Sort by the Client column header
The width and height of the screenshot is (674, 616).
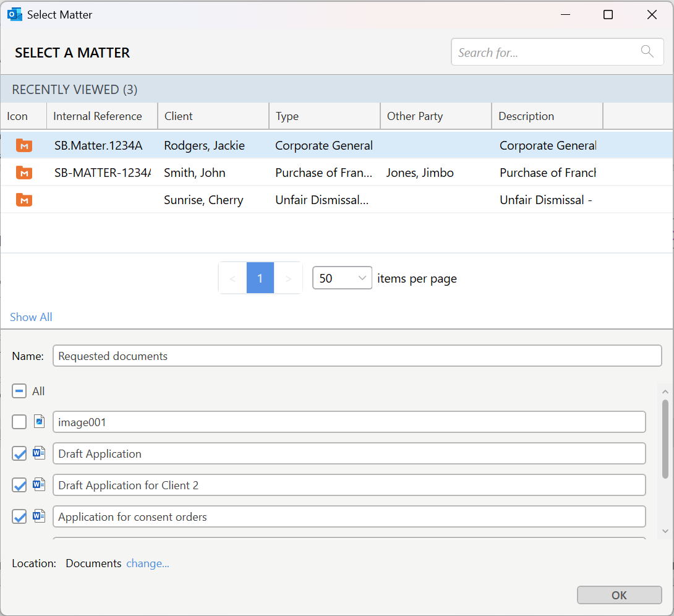coord(213,116)
